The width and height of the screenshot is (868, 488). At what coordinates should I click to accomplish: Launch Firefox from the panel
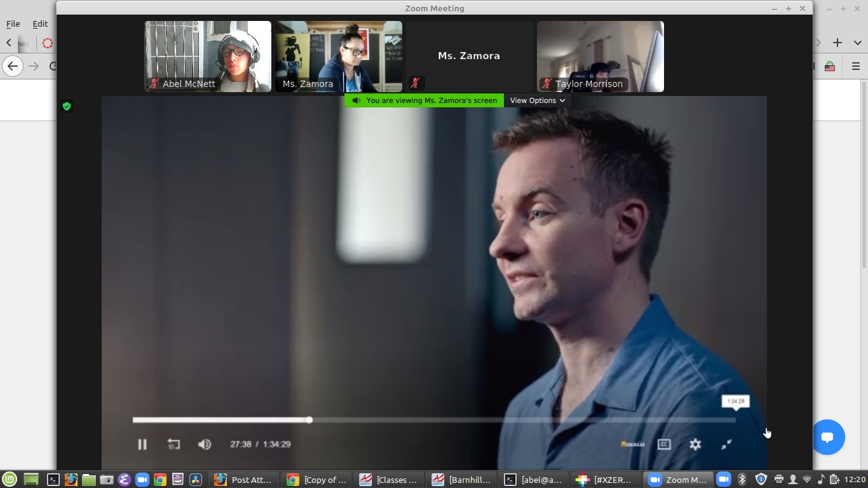(x=71, y=480)
